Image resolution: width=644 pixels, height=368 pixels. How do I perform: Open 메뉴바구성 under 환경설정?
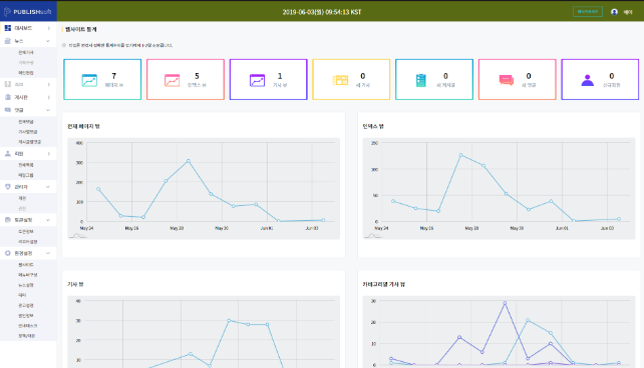pyautogui.click(x=28, y=275)
